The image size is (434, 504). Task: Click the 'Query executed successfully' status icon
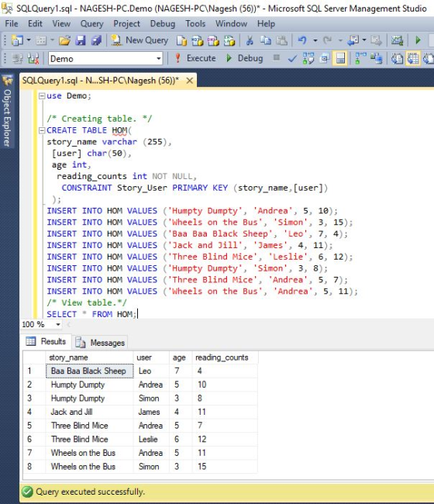coord(27,492)
